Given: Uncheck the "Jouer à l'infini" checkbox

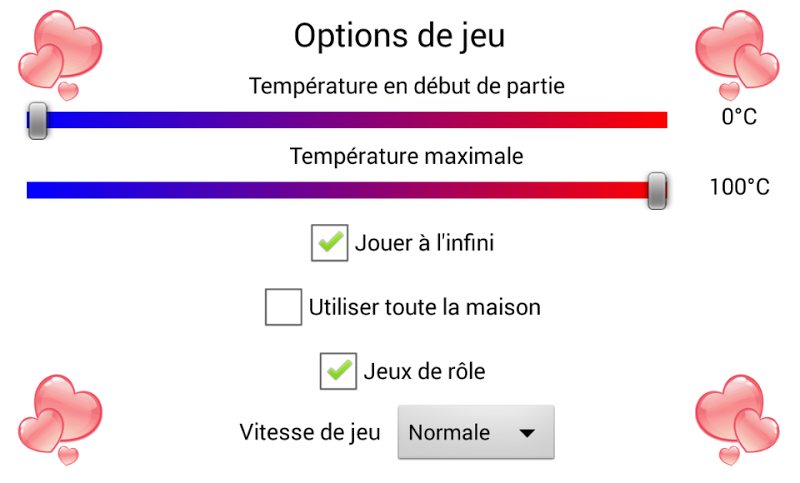Looking at the screenshot, I should [x=329, y=243].
